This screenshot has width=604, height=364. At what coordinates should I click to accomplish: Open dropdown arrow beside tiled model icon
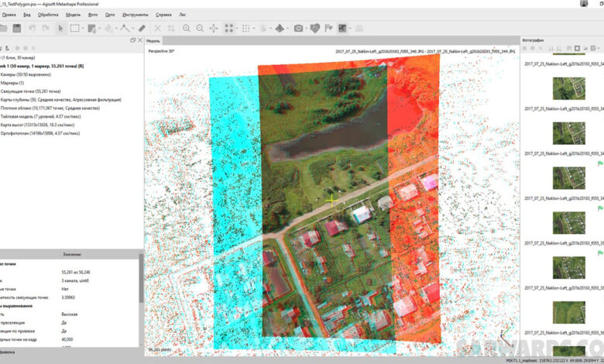(x=287, y=28)
